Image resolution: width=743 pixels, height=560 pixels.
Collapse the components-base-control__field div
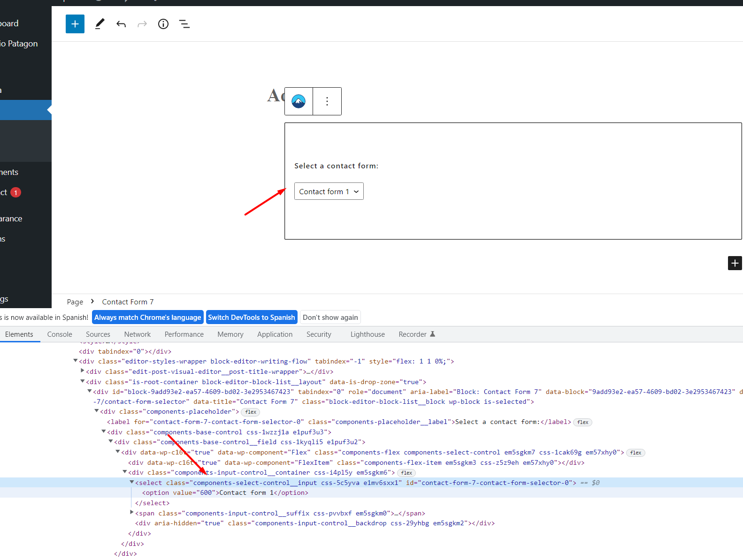coord(111,441)
